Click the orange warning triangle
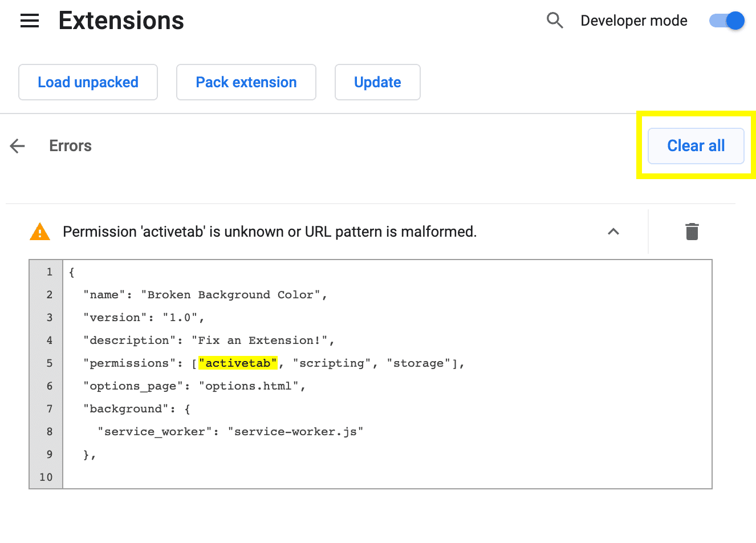 (x=39, y=231)
